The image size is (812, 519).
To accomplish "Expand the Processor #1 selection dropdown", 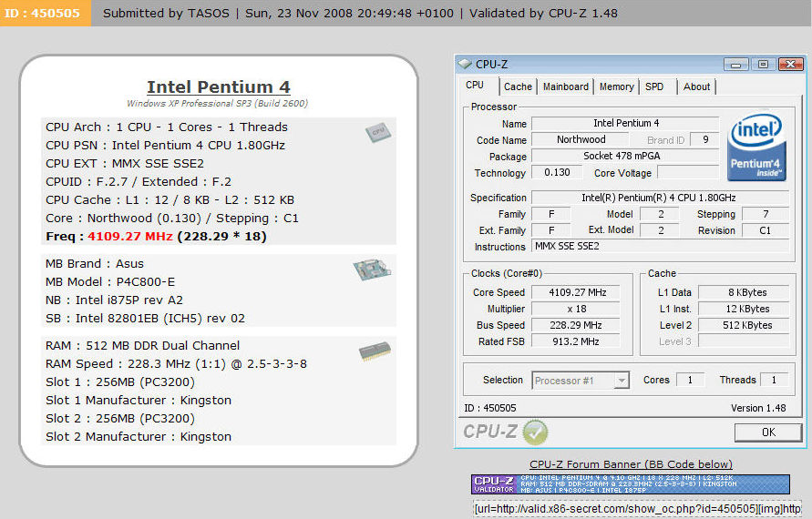I will pos(622,381).
